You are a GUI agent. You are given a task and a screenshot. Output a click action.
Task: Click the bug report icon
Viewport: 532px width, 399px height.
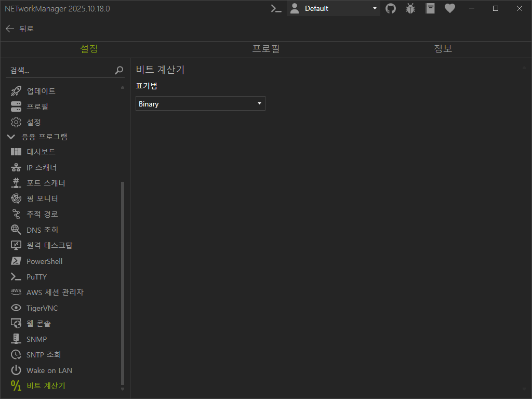410,8
